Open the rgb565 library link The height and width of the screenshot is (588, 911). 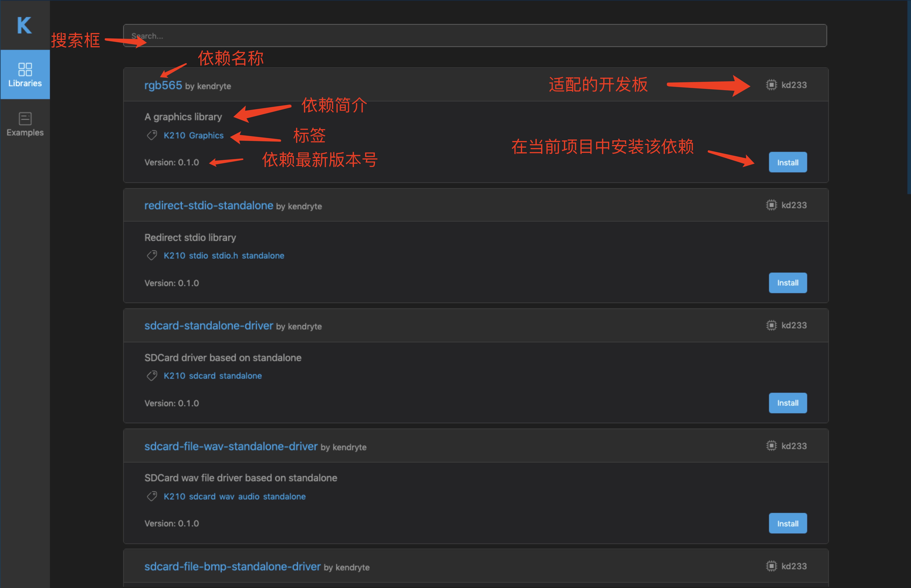point(163,85)
